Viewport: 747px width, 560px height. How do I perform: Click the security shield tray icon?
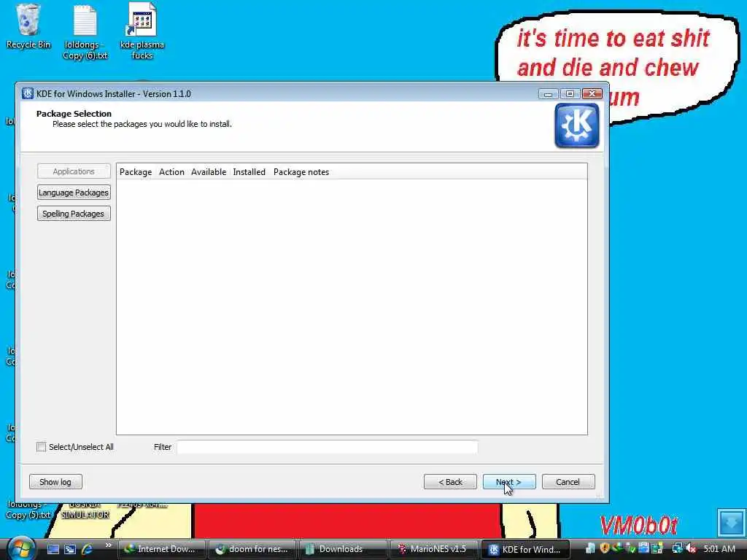click(605, 548)
